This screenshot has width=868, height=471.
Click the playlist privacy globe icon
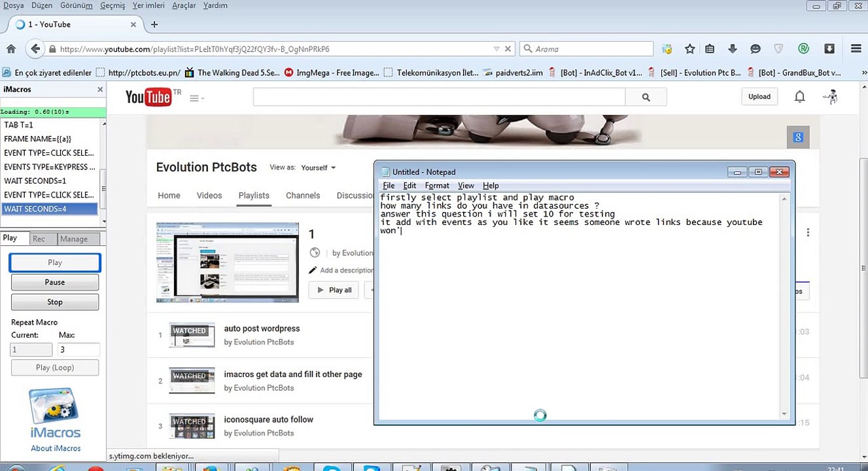[x=315, y=253]
